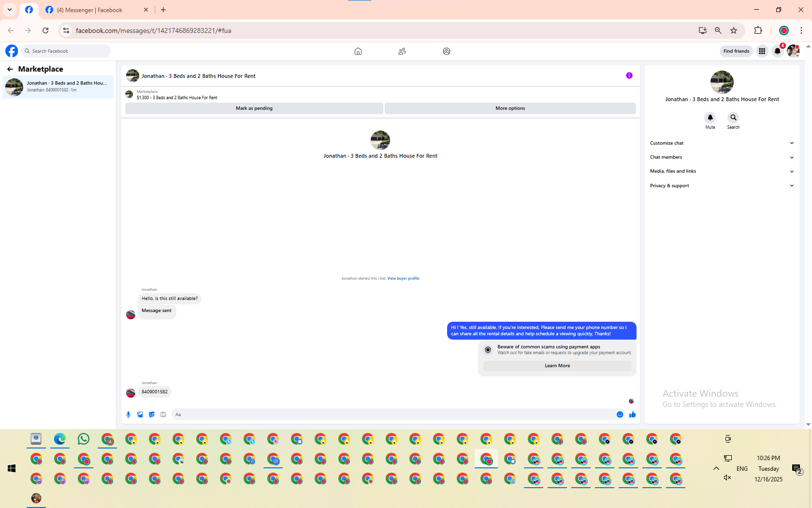This screenshot has height=508, width=812.
Task: Click Find friends button
Action: pyautogui.click(x=736, y=51)
